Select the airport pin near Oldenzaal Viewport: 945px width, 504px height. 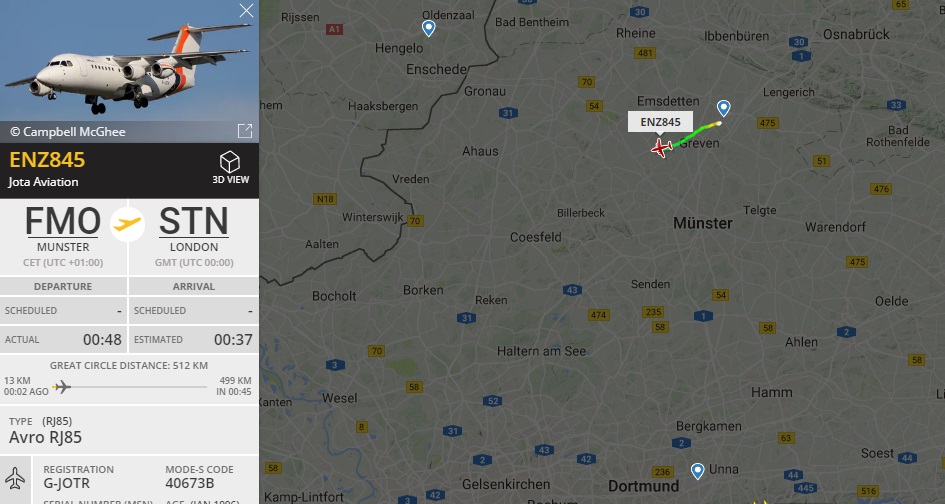point(428,28)
